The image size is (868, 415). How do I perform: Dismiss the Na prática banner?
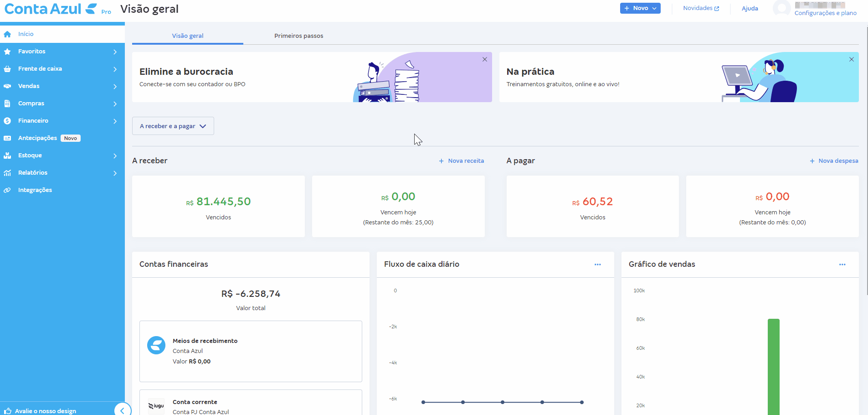click(851, 59)
